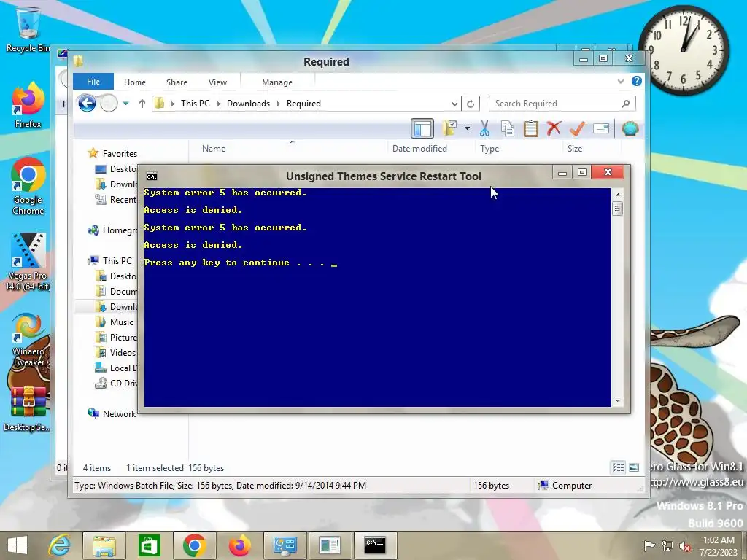Click the folder options checkmark icon
Screen dimensions: 747x560
pos(449,128)
